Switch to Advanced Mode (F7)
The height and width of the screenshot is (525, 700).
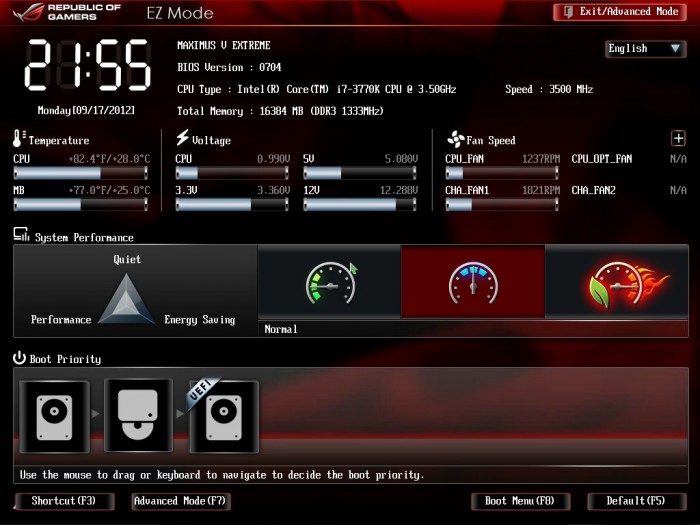[180, 501]
